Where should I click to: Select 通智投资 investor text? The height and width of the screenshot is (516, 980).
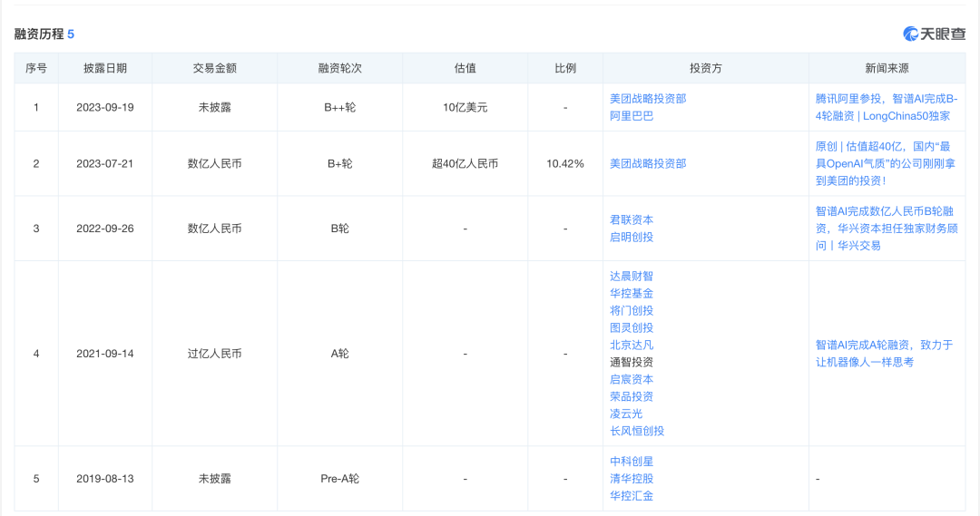point(632,362)
